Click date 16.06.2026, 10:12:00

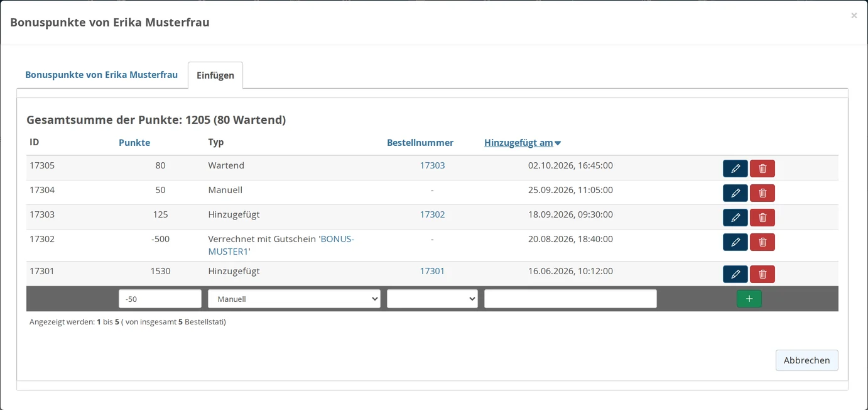coord(570,271)
